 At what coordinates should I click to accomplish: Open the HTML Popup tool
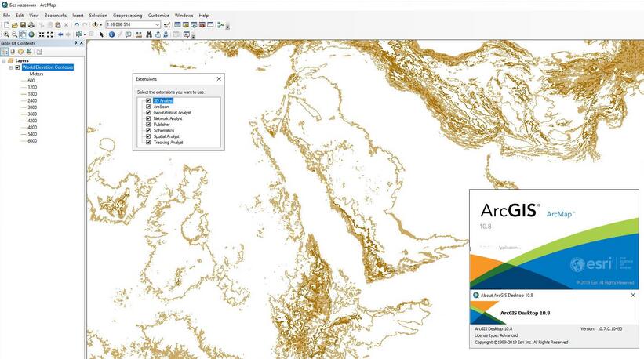(128, 34)
